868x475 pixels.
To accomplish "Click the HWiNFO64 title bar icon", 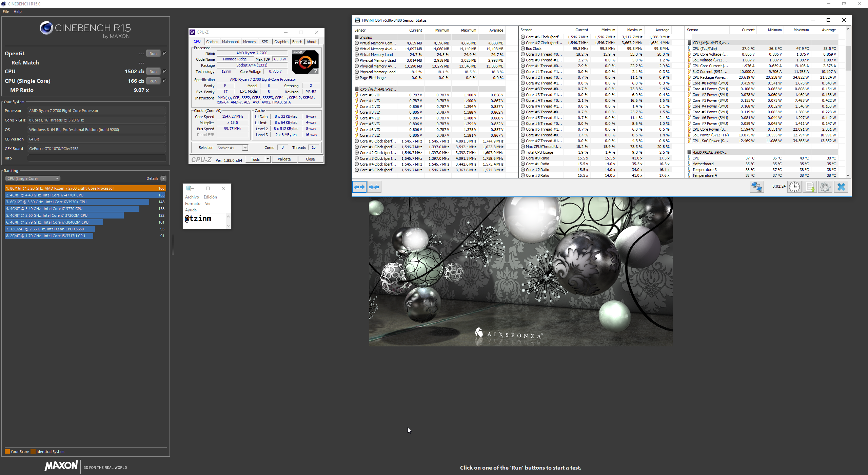I will pyautogui.click(x=357, y=20).
